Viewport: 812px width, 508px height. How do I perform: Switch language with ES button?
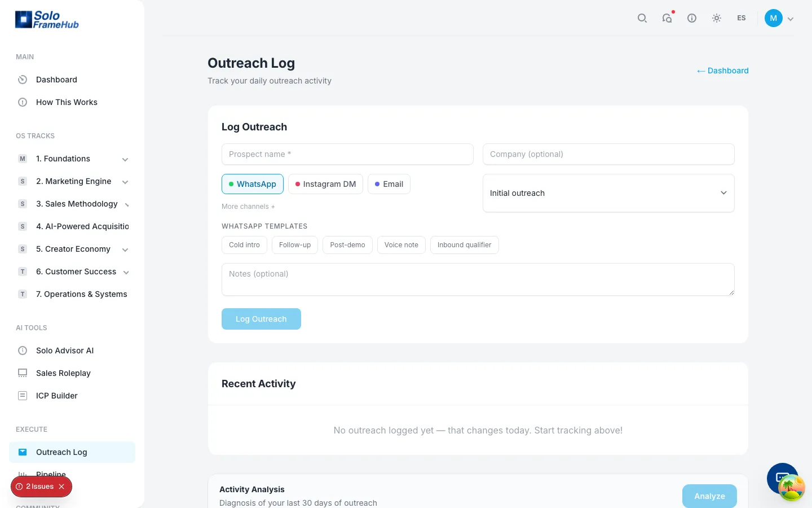742,18
